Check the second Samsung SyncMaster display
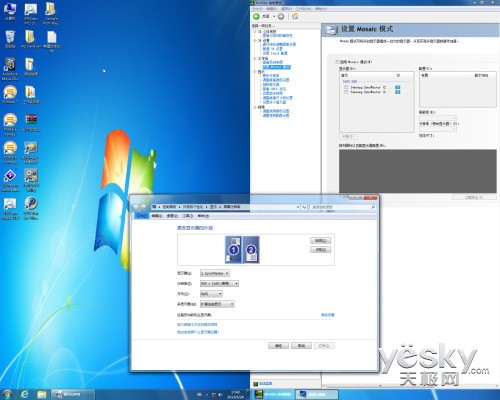This screenshot has height=400, width=500. (346, 92)
